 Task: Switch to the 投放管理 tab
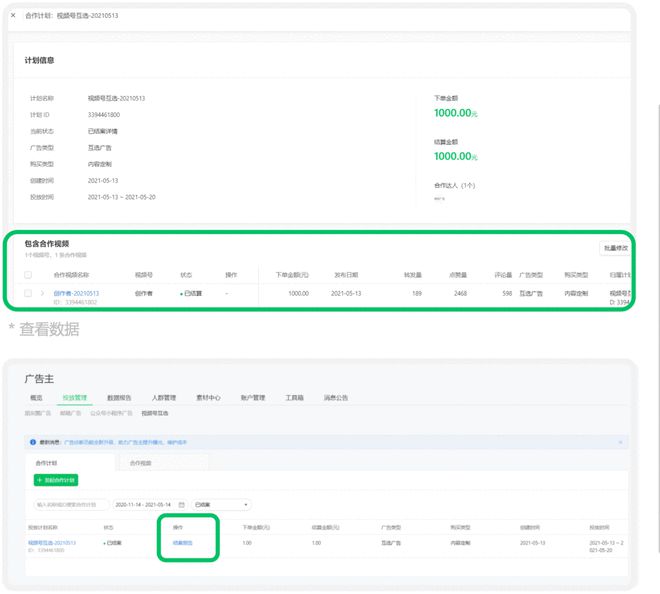coord(75,398)
